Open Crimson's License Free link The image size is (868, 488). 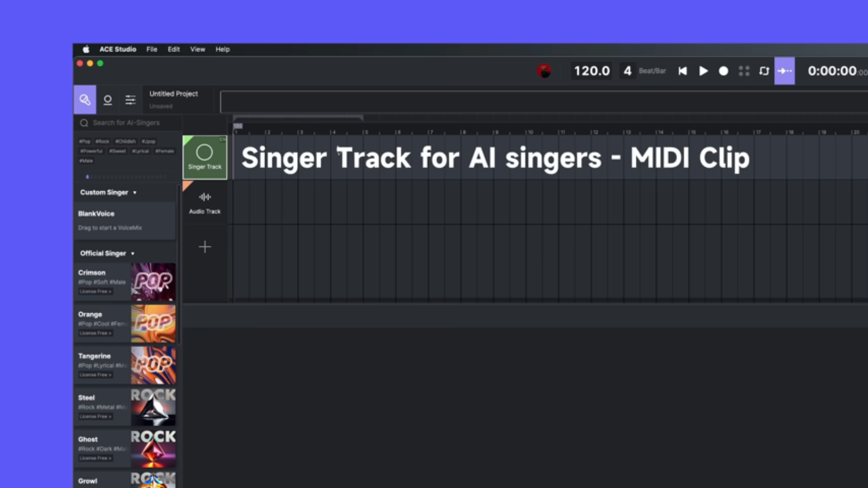point(95,292)
